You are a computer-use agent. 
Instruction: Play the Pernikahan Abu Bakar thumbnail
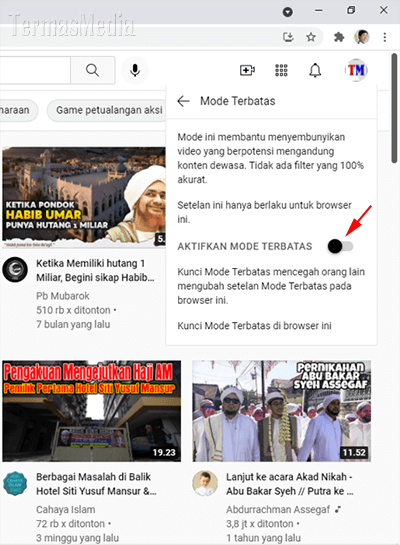click(x=281, y=411)
